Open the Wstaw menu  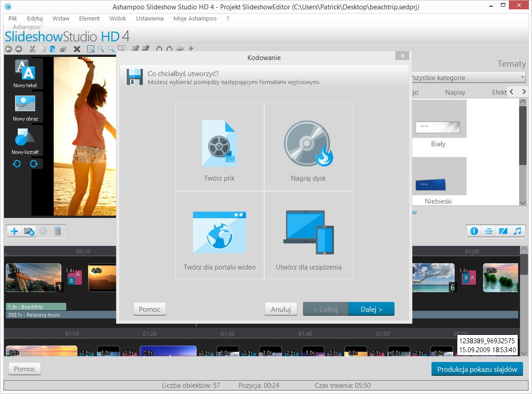point(60,19)
